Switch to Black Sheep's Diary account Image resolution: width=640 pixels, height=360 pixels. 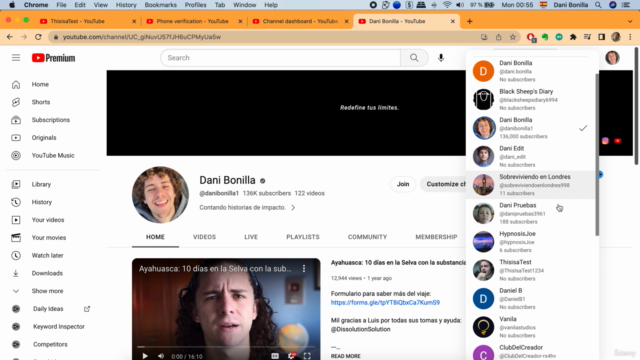pyautogui.click(x=532, y=100)
